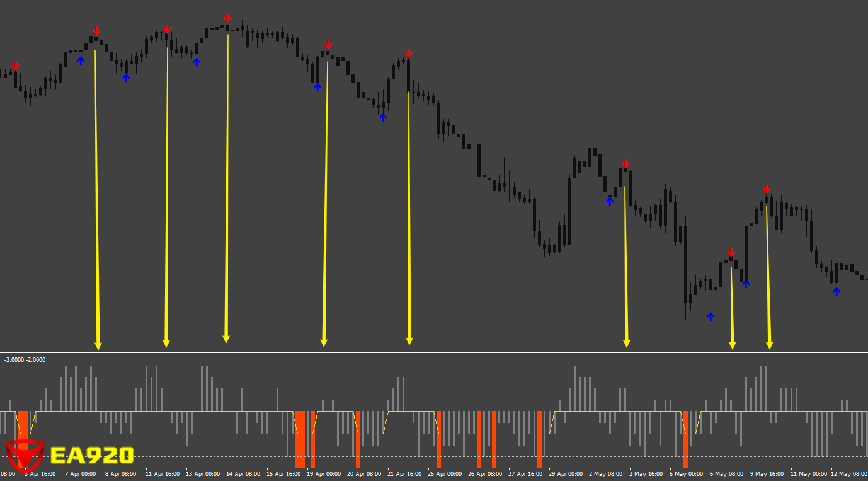Viewport: 868px width, 481px height.
Task: Click the leftmost blue up arrow
Action: 81,61
